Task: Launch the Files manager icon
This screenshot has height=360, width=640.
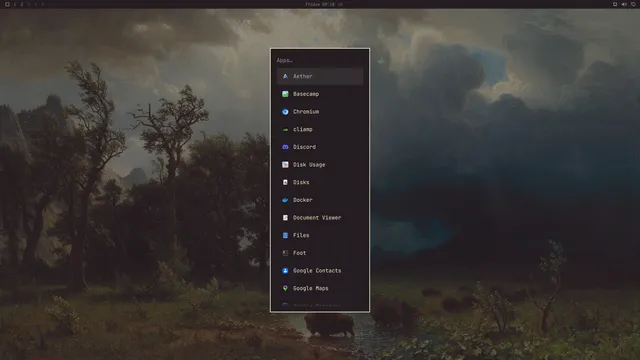Action: (285, 235)
